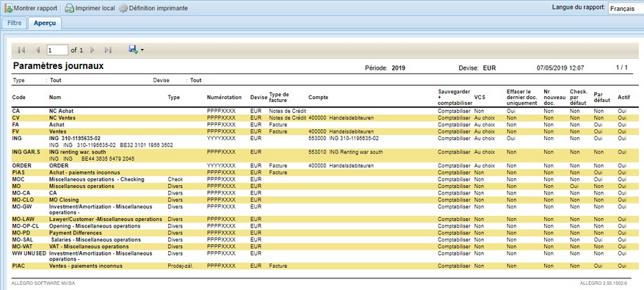Click the Code column header

[x=19, y=98]
